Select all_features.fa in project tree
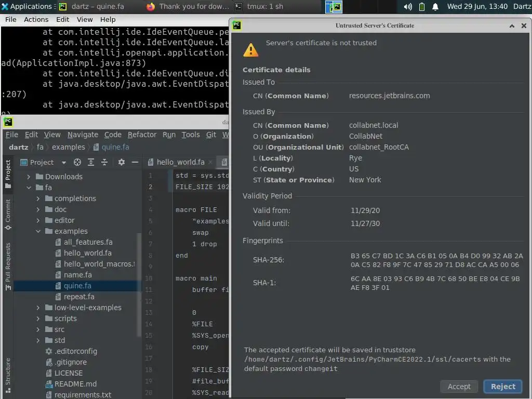This screenshot has width=532, height=399. (84, 242)
